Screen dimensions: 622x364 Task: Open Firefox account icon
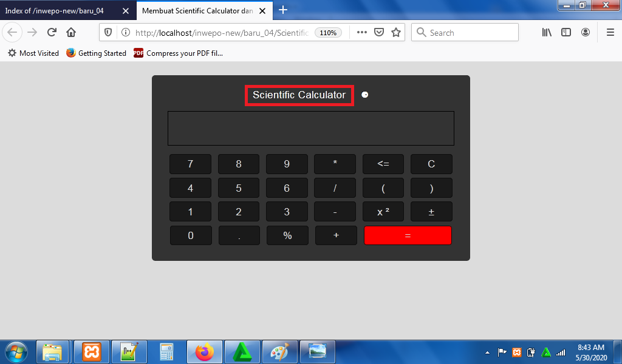coord(586,33)
